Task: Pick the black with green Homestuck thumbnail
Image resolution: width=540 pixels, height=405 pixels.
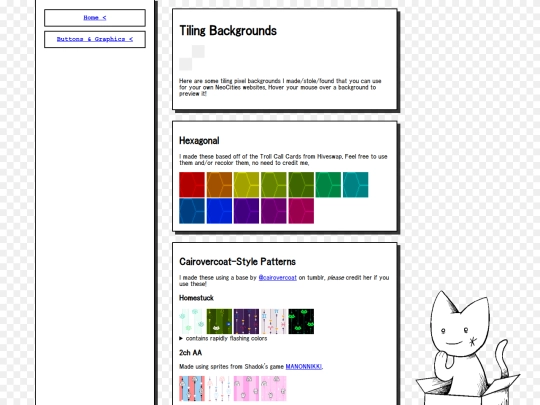Action: (x=301, y=321)
